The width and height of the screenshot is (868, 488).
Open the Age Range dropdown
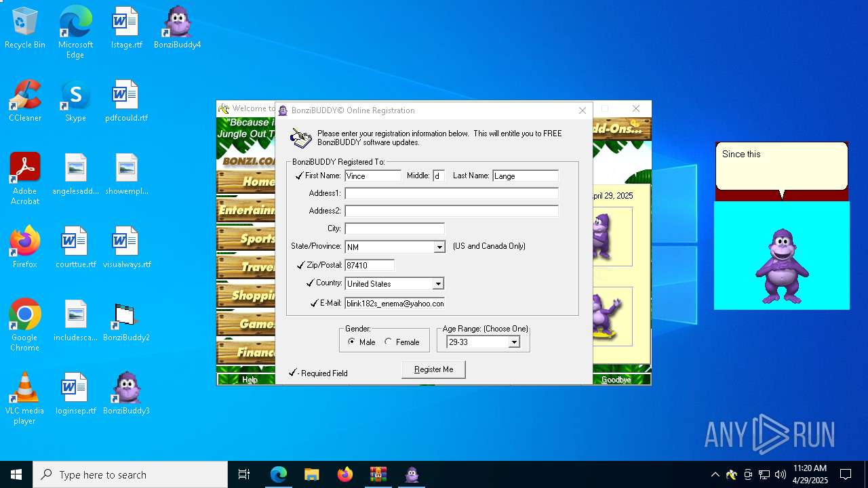click(x=514, y=342)
